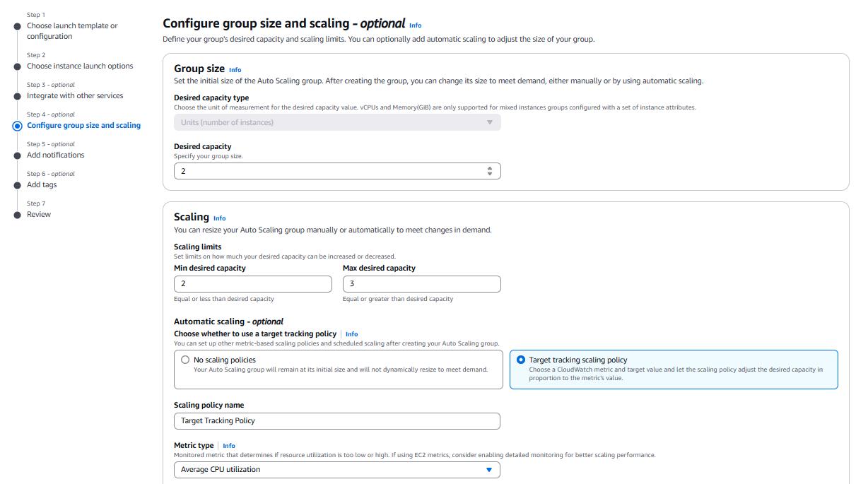Select Target tracking scaling policy radio option

[x=521, y=360]
